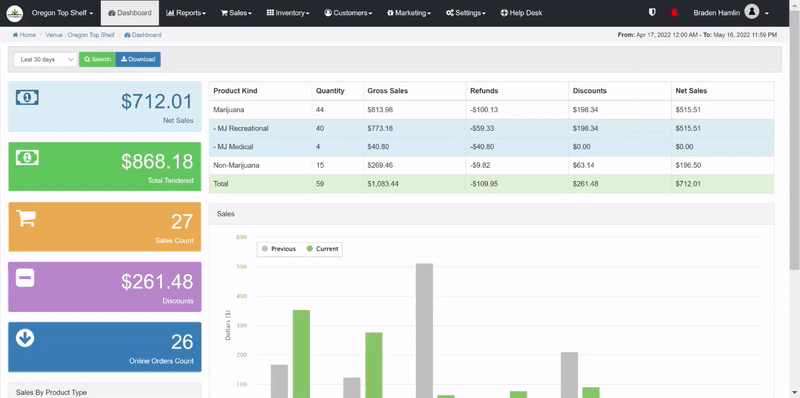Follow the Dashboard breadcrumb link

point(143,35)
